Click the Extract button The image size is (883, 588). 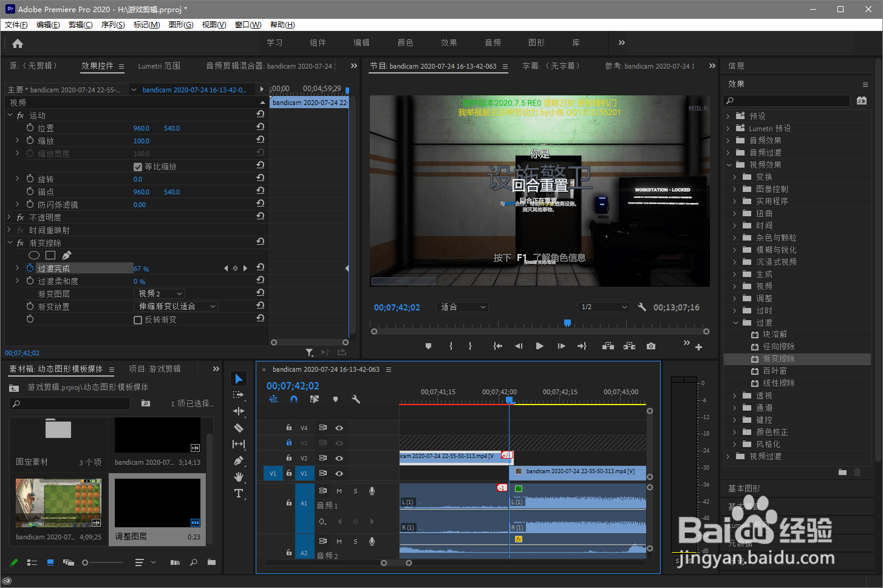coord(630,346)
